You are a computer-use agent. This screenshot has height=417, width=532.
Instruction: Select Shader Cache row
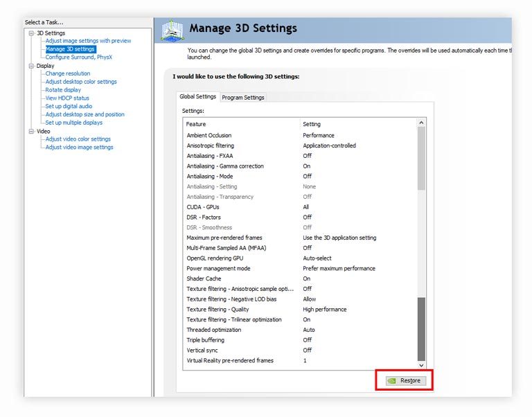pos(300,278)
